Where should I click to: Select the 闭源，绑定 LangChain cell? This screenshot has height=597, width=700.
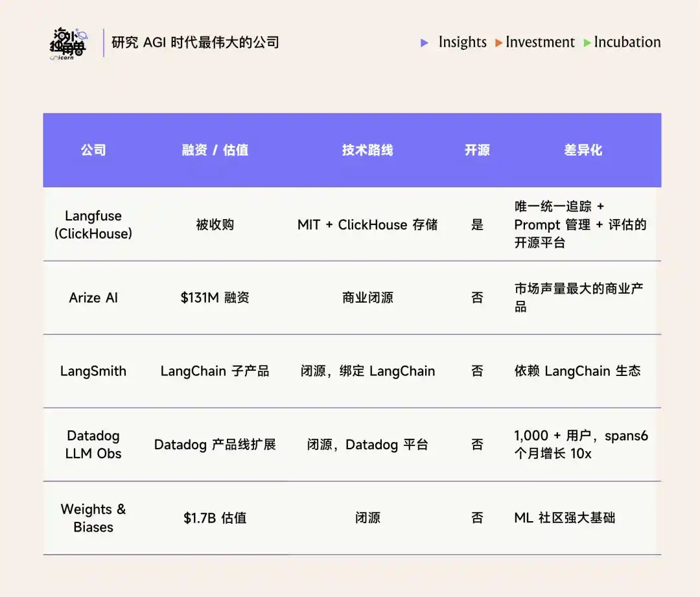[x=367, y=371]
